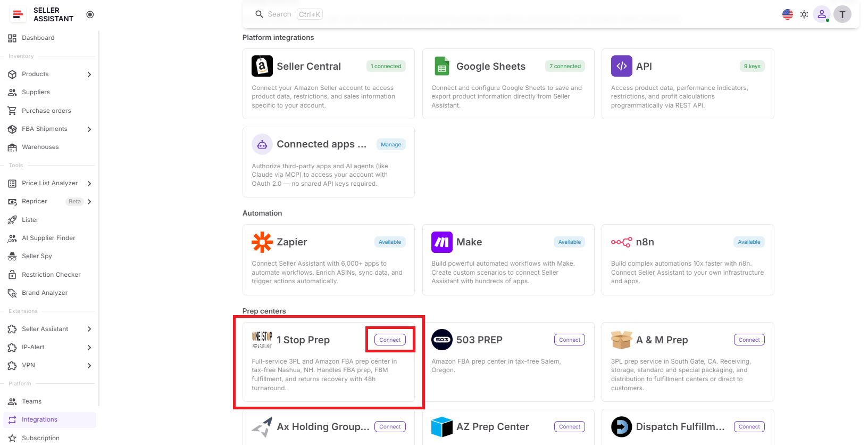The height and width of the screenshot is (445, 868).
Task: Open the user account icon
Action: pos(822,14)
